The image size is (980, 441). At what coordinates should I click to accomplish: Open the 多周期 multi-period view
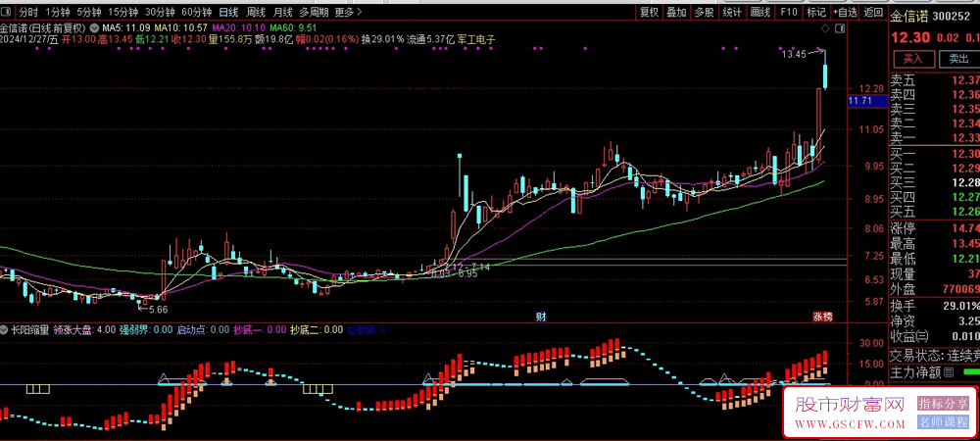tap(314, 12)
